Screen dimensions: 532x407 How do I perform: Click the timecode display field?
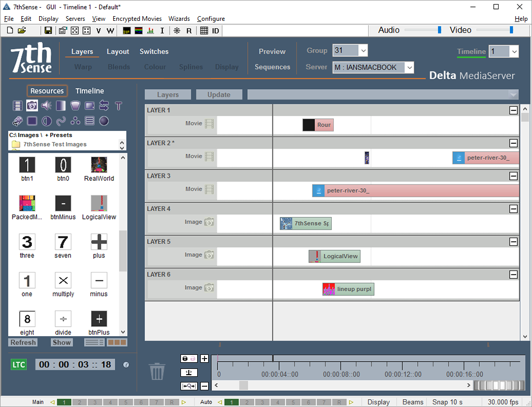coord(75,365)
